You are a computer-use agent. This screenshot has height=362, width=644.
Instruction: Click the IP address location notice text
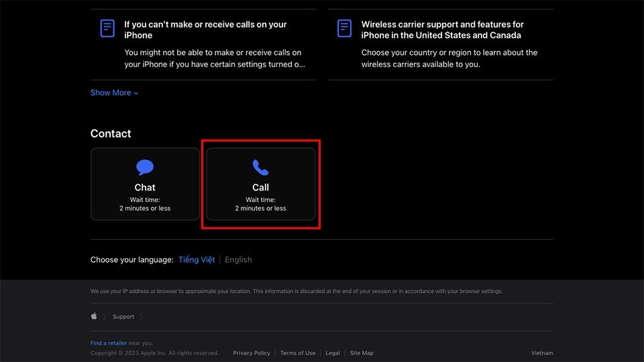pos(296,291)
